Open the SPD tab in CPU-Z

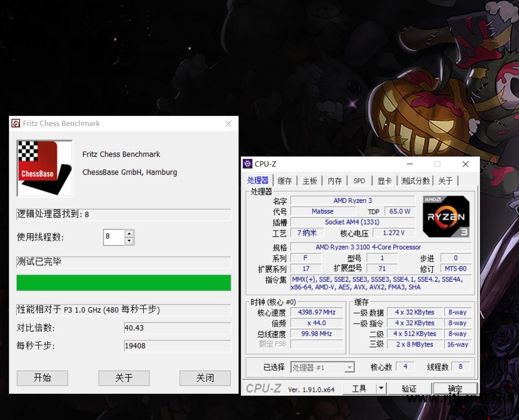(x=359, y=181)
